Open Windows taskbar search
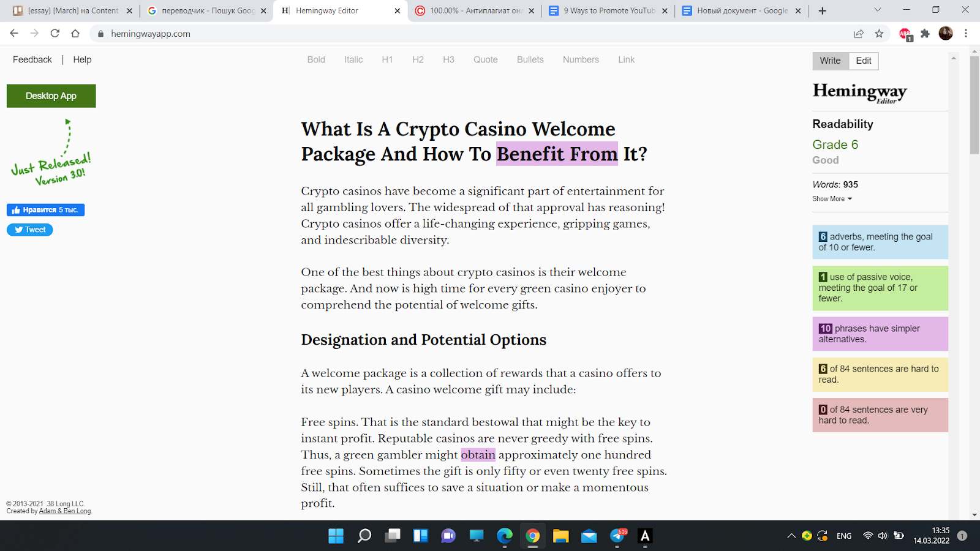 pos(364,536)
